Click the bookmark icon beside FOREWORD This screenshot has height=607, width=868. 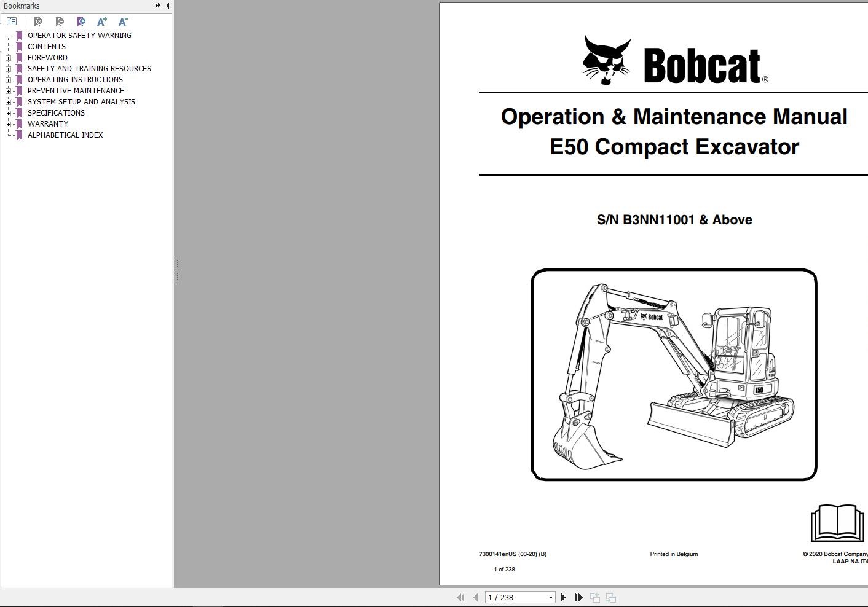tap(19, 58)
